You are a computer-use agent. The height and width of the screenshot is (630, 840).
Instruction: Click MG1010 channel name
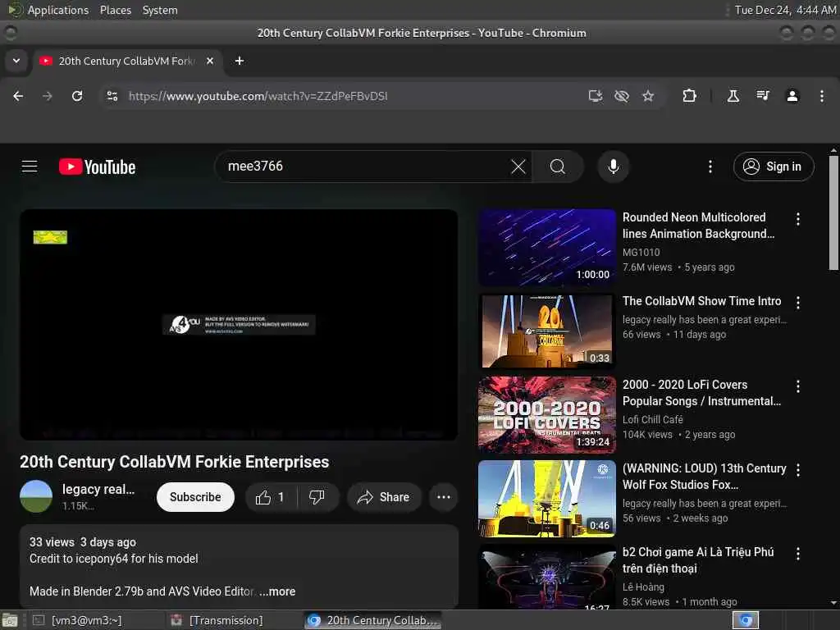pyautogui.click(x=641, y=253)
